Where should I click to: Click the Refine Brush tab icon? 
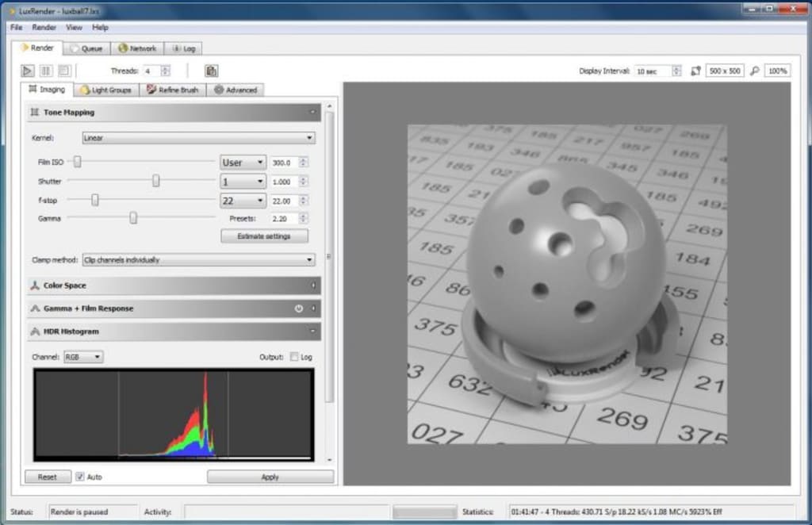tap(151, 90)
